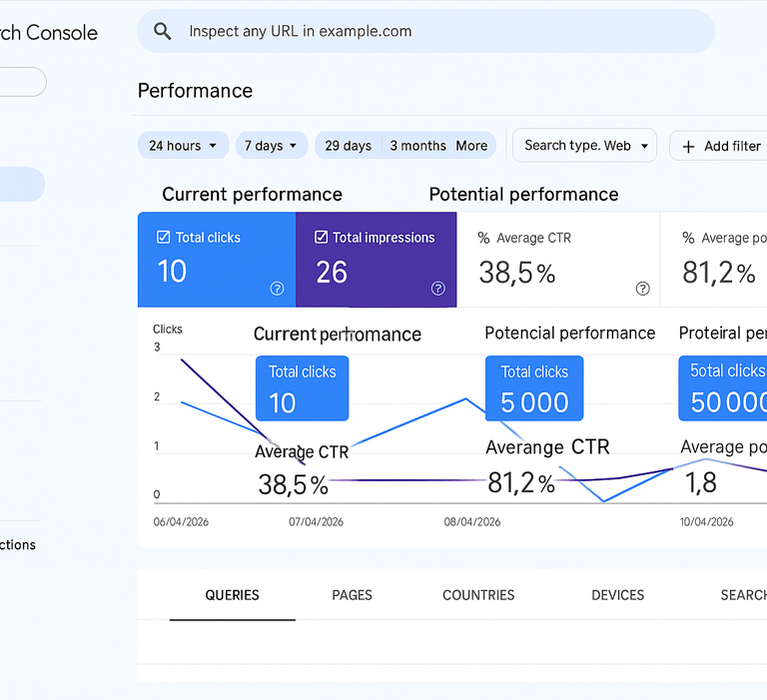767x700 pixels.
Task: Click the Potential performance heading
Action: click(x=523, y=194)
